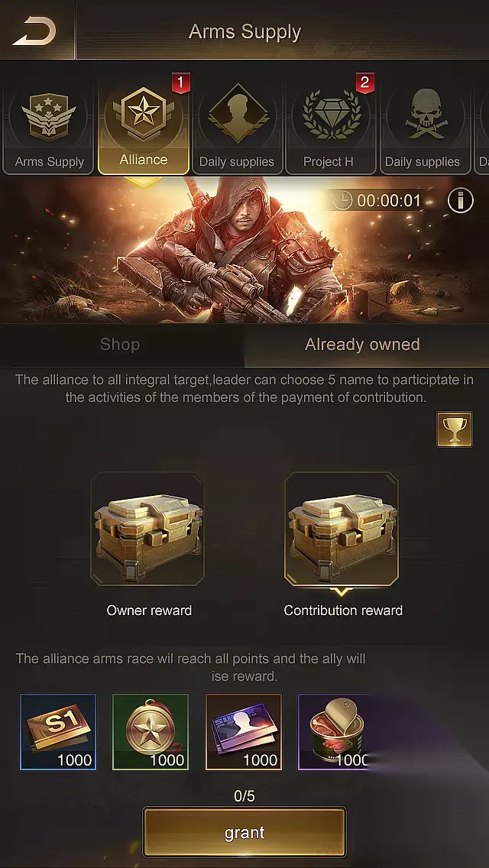Click the grant button
This screenshot has height=868, width=489.
244,832
